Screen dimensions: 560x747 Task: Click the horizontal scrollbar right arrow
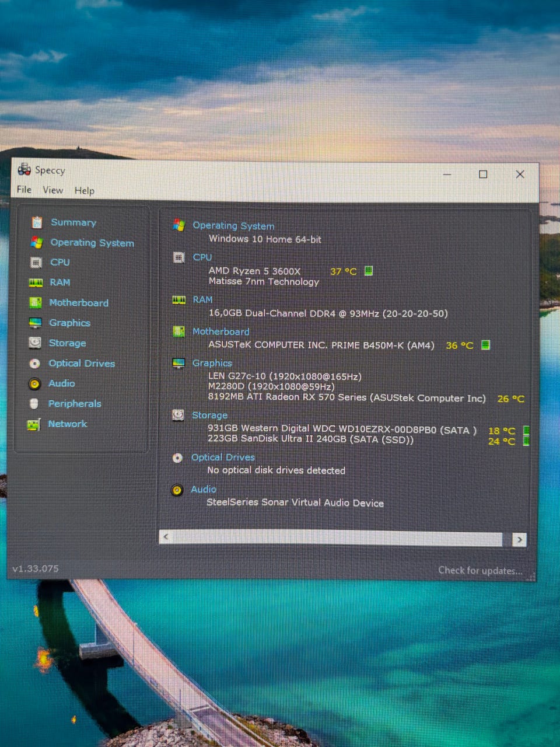(x=519, y=540)
